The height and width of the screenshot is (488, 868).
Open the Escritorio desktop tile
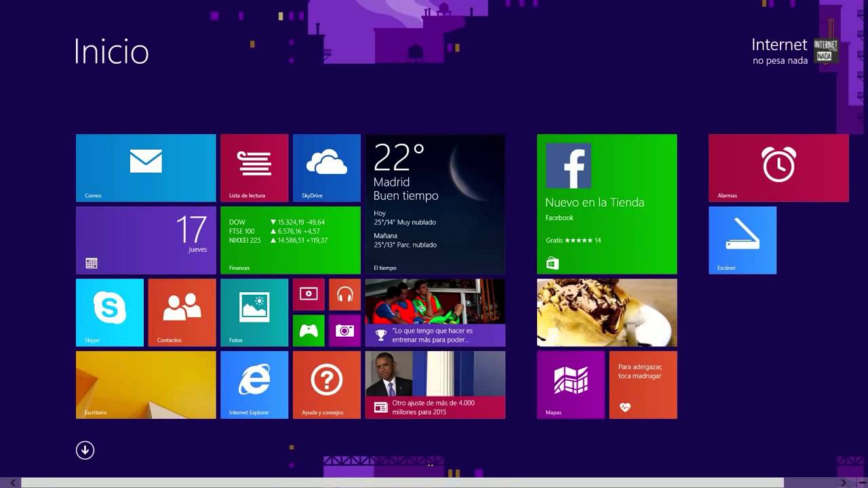tap(146, 385)
